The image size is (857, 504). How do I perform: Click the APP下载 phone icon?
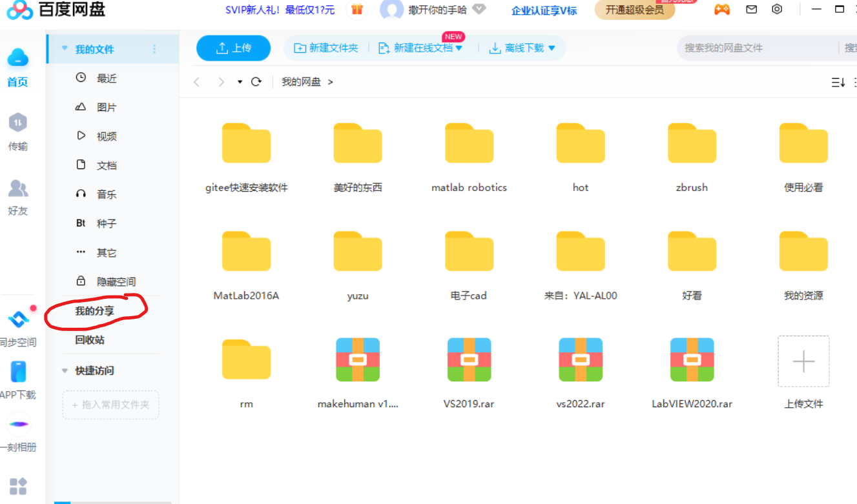(x=17, y=372)
